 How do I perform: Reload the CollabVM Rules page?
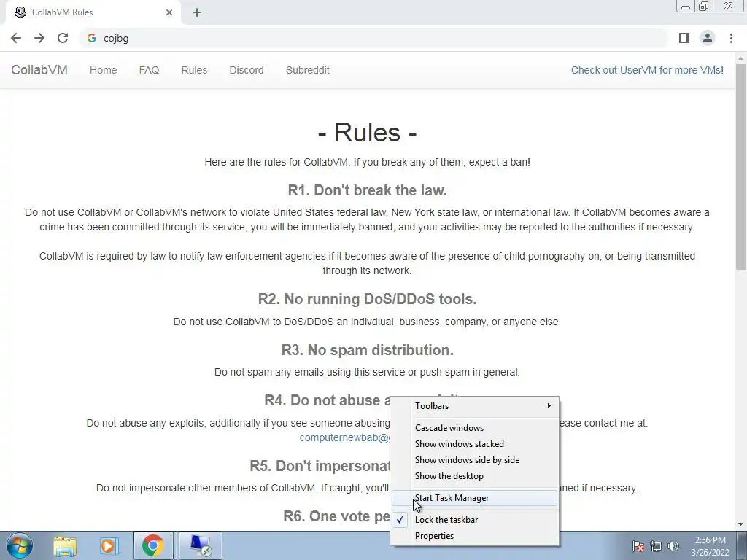tap(63, 38)
